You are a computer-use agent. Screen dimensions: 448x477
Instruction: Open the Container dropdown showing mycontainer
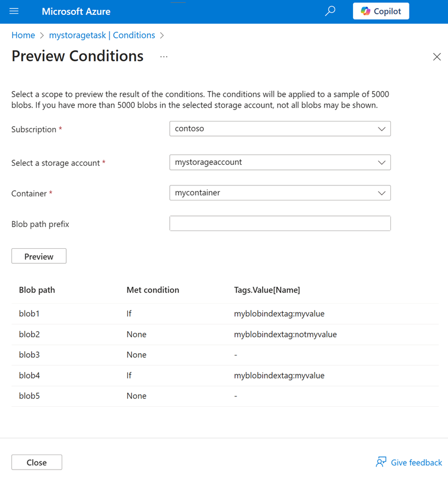coord(280,193)
